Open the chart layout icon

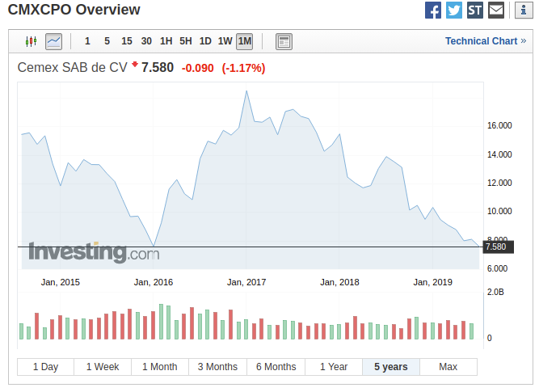tap(284, 41)
